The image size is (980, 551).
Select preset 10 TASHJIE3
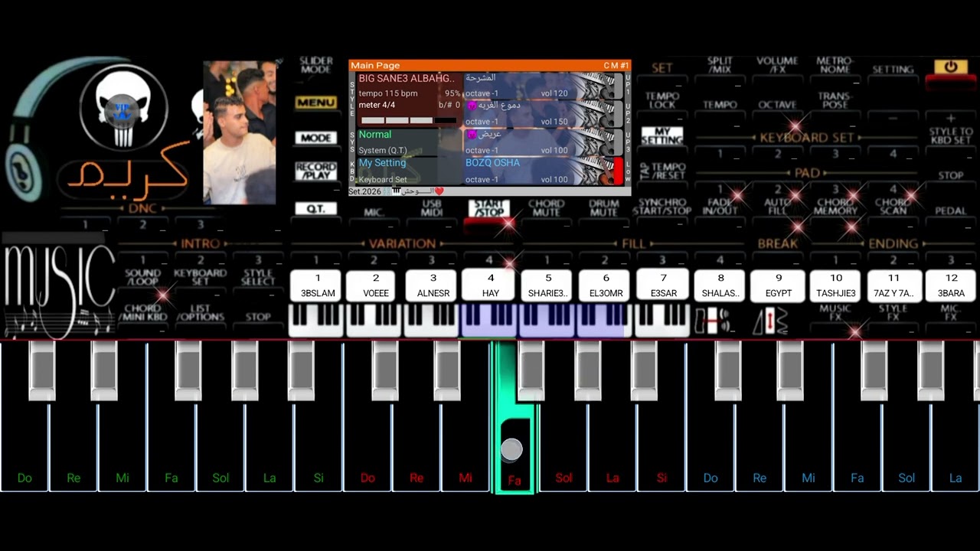click(x=836, y=285)
